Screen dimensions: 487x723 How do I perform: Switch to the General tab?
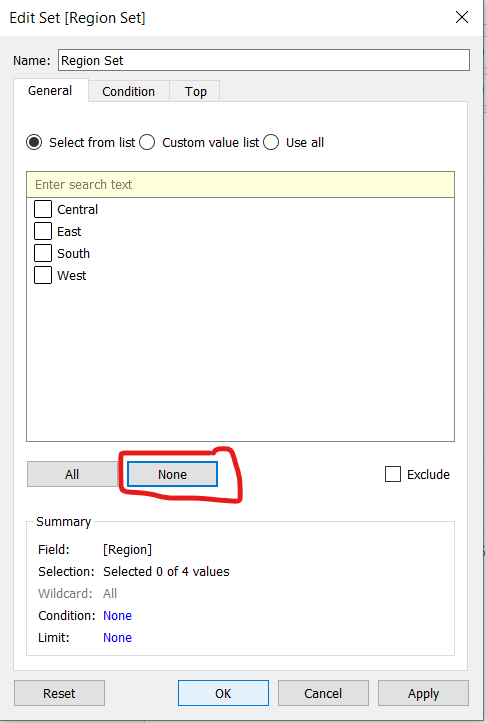pyautogui.click(x=50, y=90)
